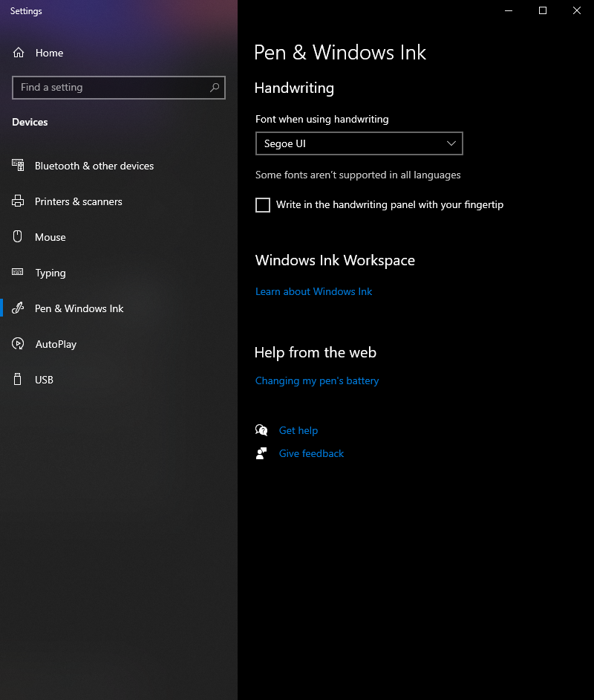Open USB settings page
This screenshot has width=594, height=700.
point(119,380)
